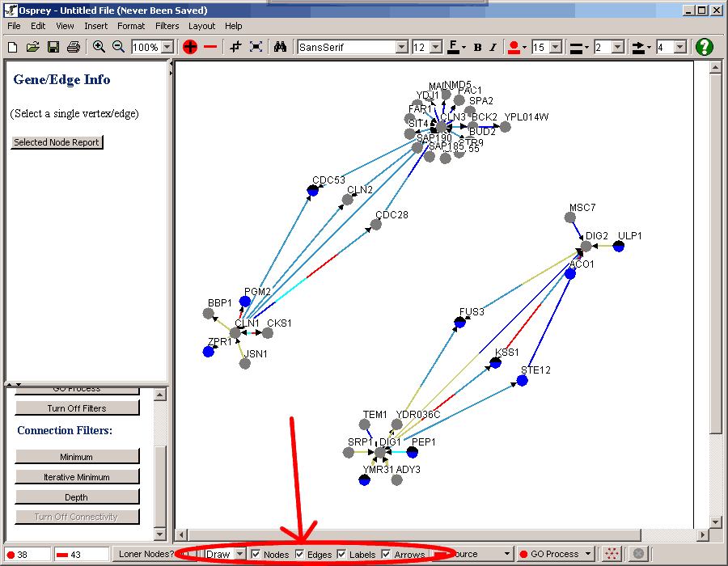Click the Zoom in magnifier icon
728x566 pixels.
click(x=99, y=47)
